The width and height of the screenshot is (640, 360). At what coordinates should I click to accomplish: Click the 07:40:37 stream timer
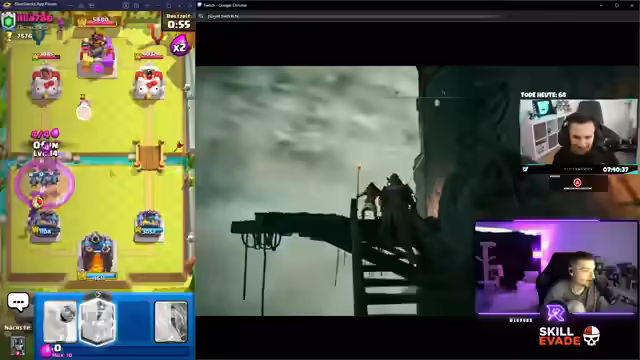[616, 169]
